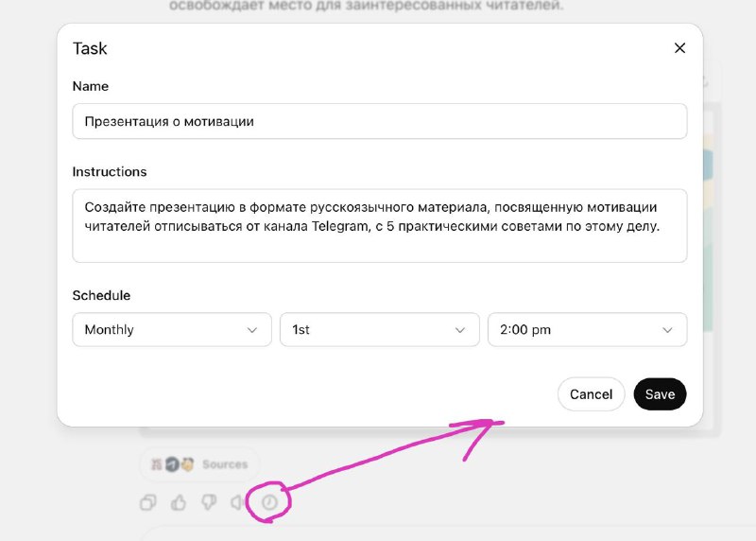This screenshot has height=541, width=756.
Task: Click the Name field label
Action: coord(91,86)
